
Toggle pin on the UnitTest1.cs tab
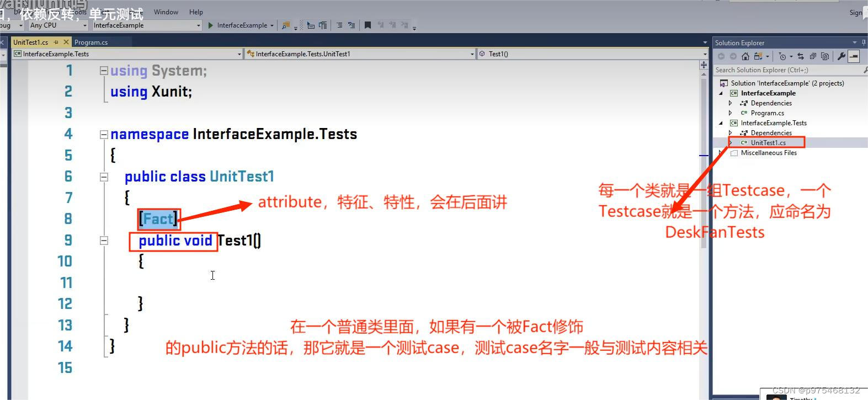(x=56, y=42)
